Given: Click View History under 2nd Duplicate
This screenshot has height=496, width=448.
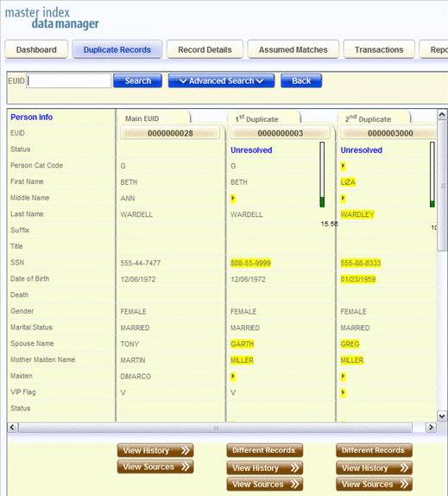Looking at the screenshot, I should coord(374,467).
